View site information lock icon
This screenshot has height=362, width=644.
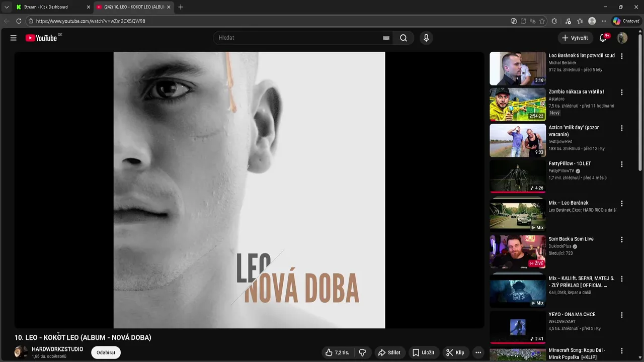pyautogui.click(x=31, y=21)
